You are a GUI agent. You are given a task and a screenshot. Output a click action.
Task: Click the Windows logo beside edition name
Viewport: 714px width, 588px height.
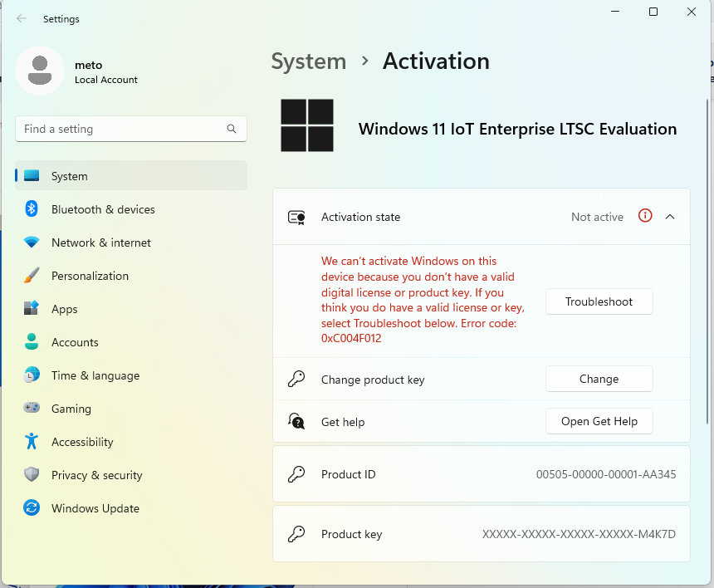(x=307, y=125)
